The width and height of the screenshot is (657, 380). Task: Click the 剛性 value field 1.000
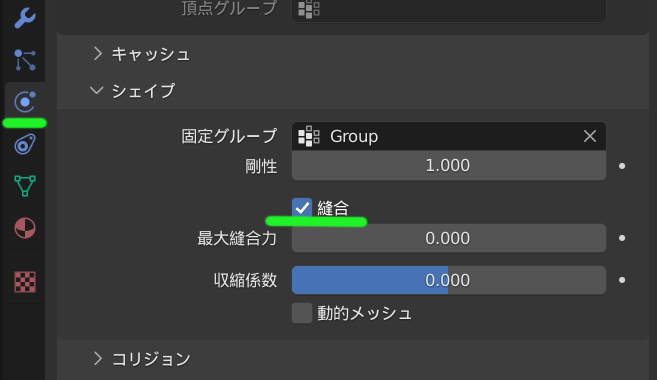pyautogui.click(x=449, y=165)
